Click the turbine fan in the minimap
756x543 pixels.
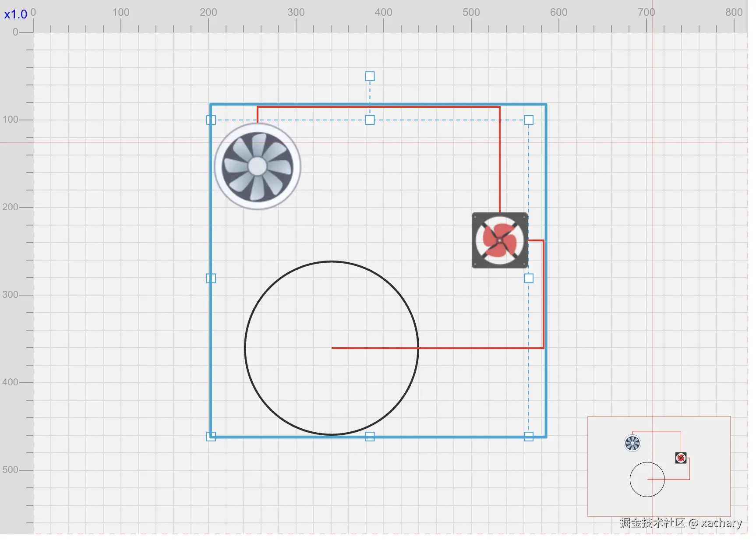click(632, 443)
